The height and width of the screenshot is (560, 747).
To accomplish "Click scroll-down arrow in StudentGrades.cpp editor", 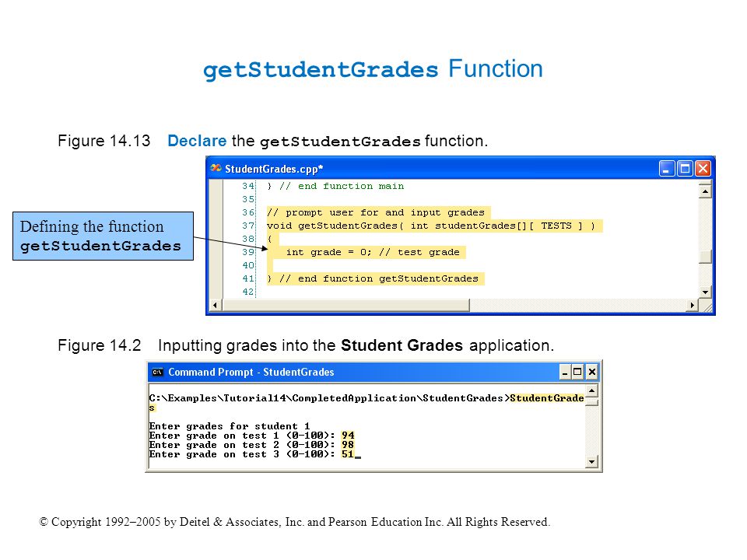I will pos(705,292).
